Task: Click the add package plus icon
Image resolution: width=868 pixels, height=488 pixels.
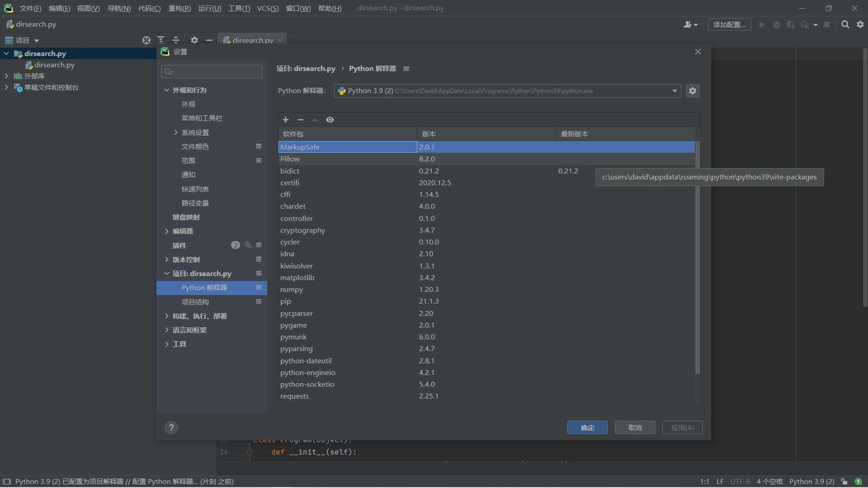Action: click(x=286, y=120)
